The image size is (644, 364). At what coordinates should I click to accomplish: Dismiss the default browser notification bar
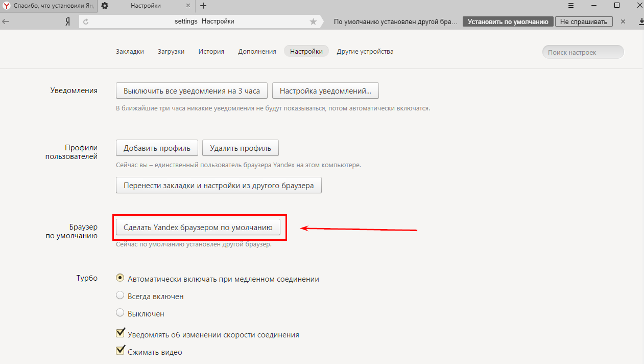[x=623, y=21]
